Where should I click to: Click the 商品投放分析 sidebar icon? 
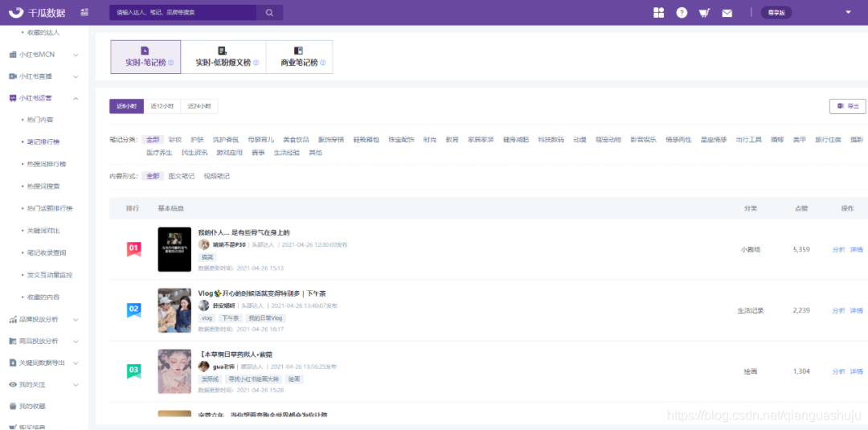coord(13,341)
